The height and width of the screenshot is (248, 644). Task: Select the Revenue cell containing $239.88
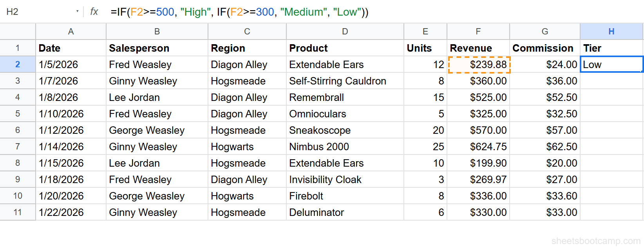coord(478,64)
